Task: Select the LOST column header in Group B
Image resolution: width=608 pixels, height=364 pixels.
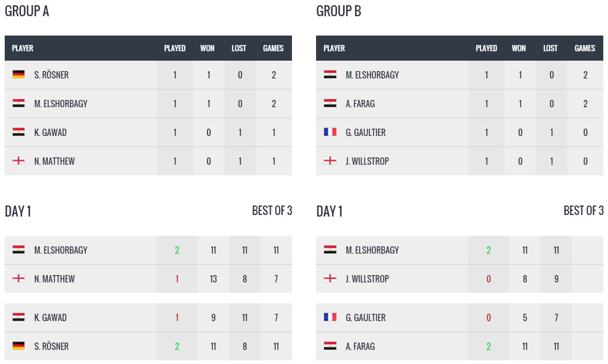Action: tap(550, 48)
